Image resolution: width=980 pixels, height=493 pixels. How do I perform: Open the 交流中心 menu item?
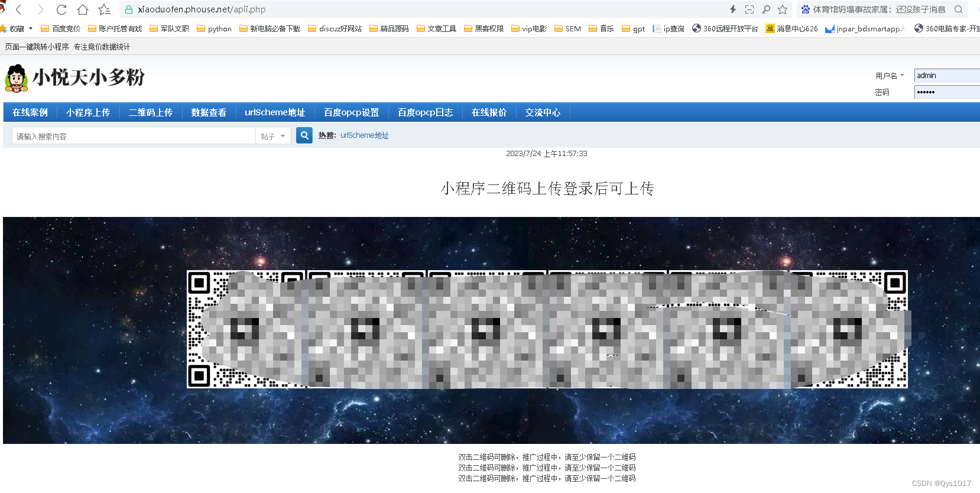(x=543, y=112)
